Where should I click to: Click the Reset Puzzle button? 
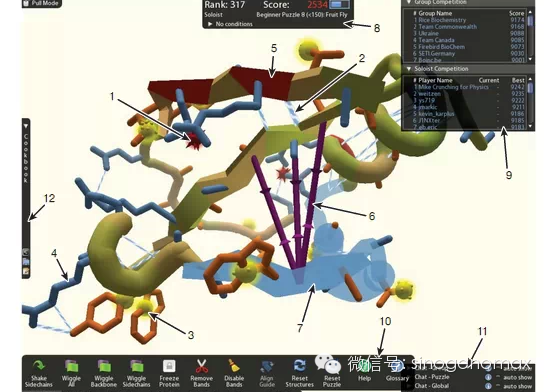[x=332, y=374]
